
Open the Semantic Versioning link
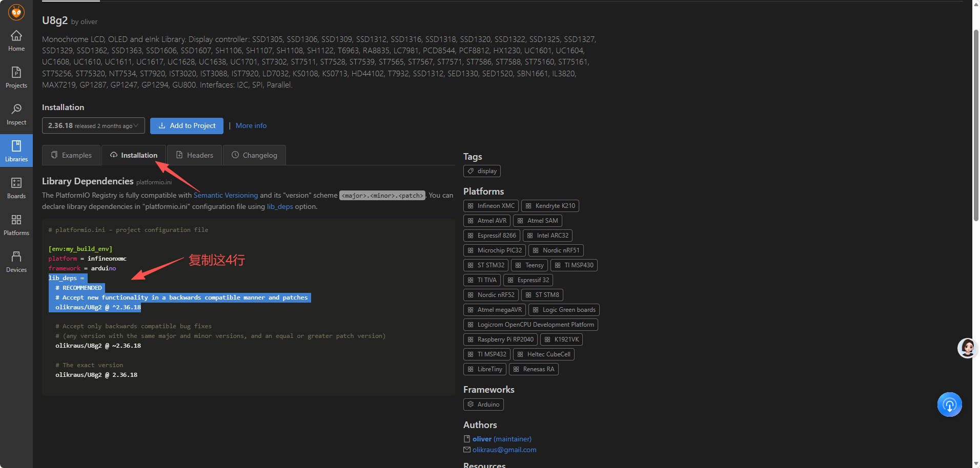point(226,195)
